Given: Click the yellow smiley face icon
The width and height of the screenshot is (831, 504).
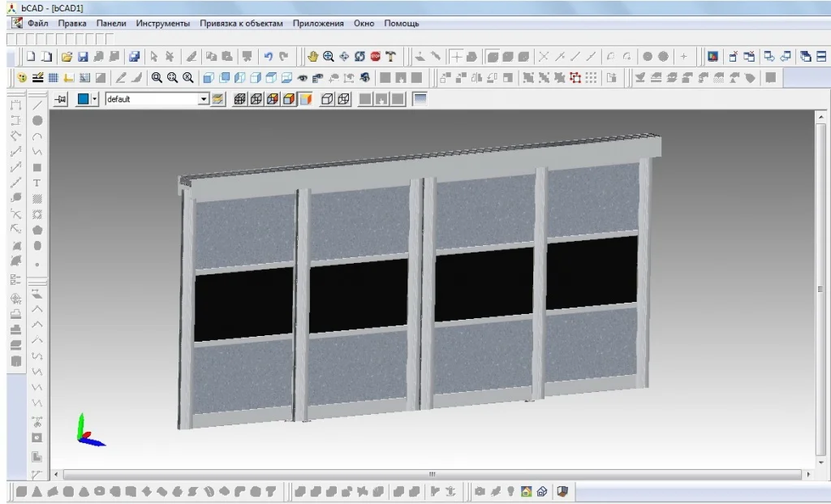Looking at the screenshot, I should [x=22, y=78].
